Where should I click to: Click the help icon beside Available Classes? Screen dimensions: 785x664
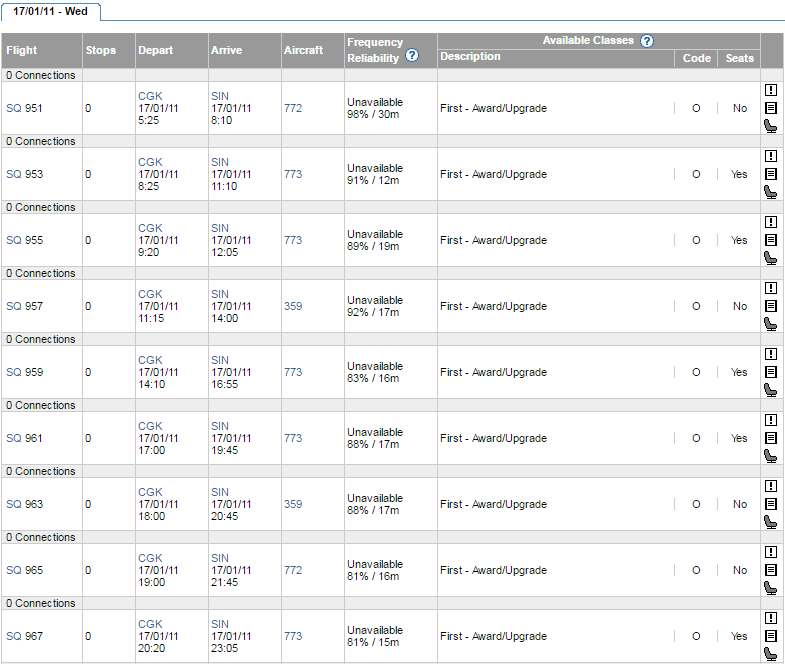coord(647,41)
